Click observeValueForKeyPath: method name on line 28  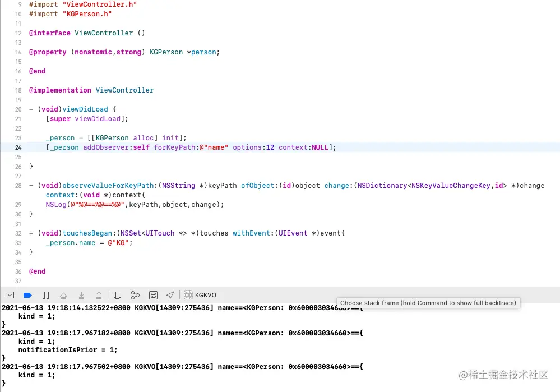tap(108, 186)
